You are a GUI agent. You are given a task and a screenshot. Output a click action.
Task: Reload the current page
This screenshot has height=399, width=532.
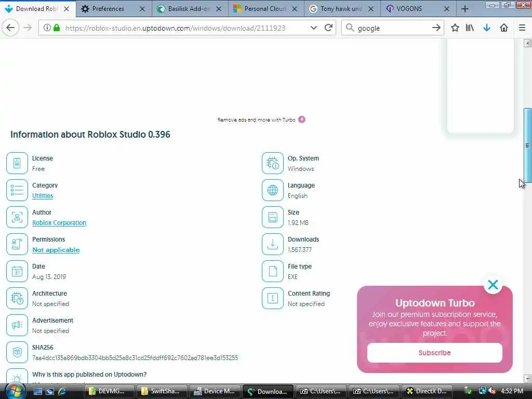pos(328,28)
